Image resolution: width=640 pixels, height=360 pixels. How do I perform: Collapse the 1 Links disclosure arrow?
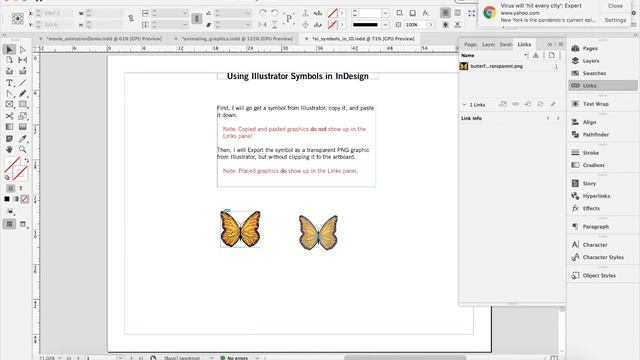tap(464, 105)
